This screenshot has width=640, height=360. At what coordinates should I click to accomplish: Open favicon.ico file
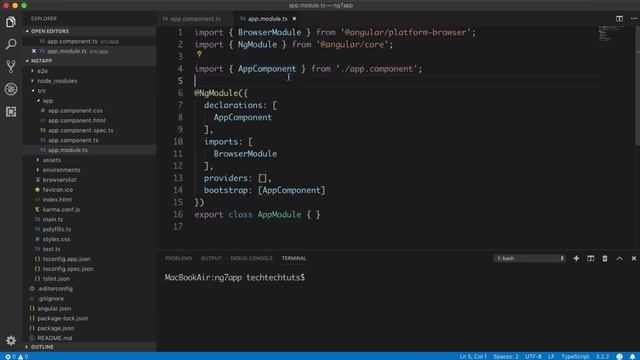point(58,190)
